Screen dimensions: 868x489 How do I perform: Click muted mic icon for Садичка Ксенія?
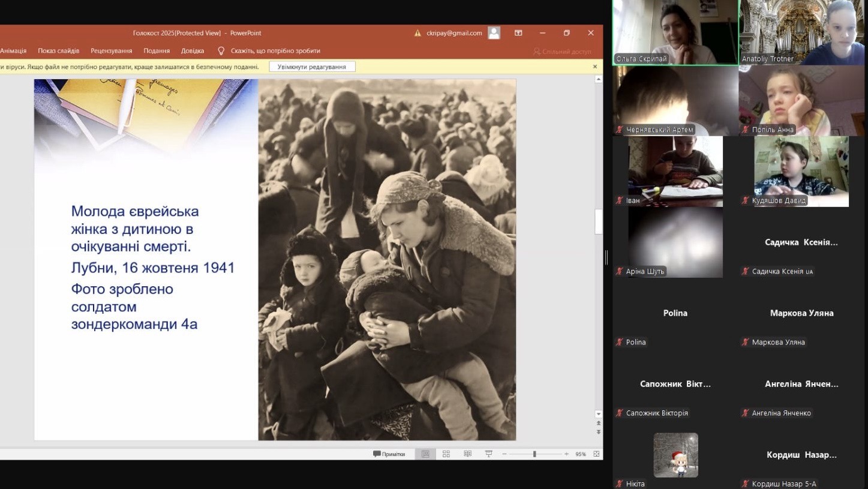(x=746, y=271)
